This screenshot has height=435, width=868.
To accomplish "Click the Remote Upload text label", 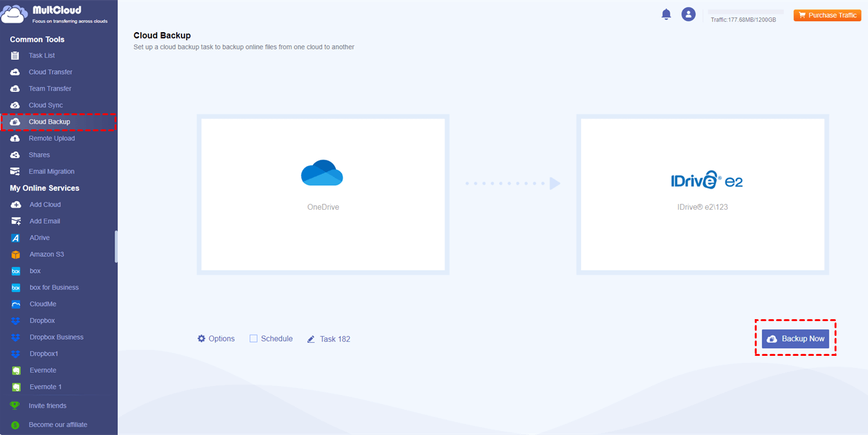I will click(x=51, y=138).
